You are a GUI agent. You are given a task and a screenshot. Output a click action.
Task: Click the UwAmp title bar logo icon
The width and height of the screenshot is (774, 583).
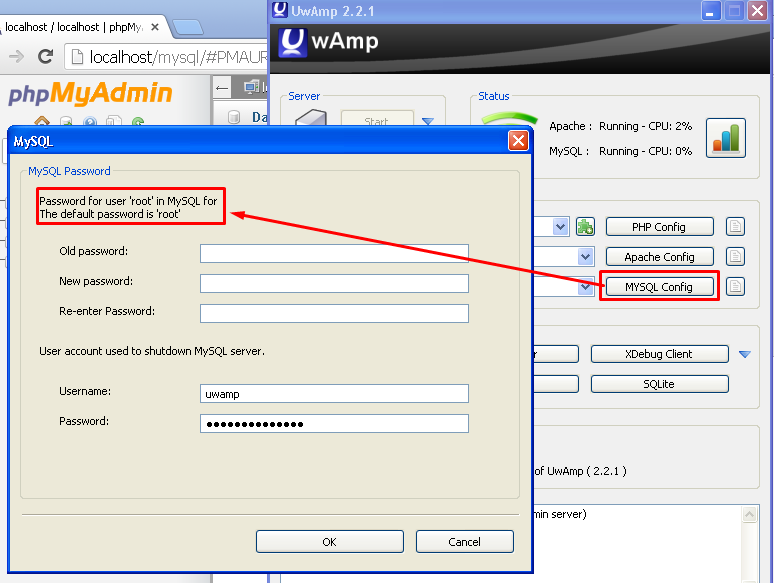tap(280, 10)
